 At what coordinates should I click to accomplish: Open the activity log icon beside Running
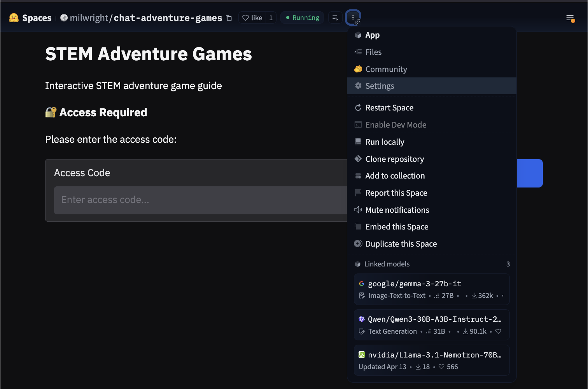[335, 17]
